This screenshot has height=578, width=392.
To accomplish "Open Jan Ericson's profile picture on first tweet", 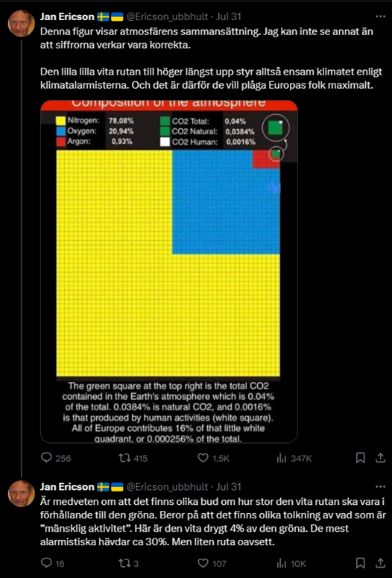I will [22, 23].
